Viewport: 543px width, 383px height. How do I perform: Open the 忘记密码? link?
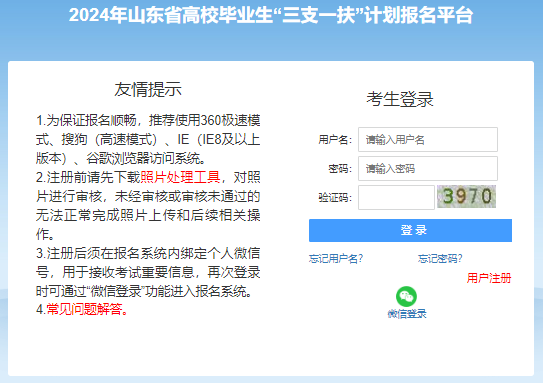click(440, 258)
